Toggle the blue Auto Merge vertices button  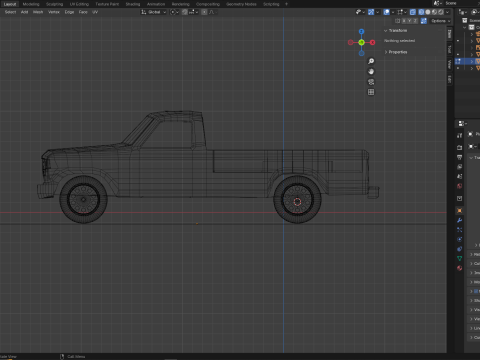[x=424, y=21]
